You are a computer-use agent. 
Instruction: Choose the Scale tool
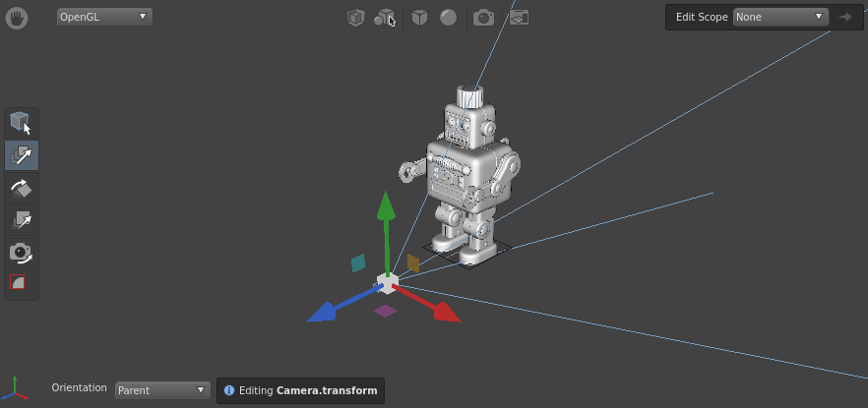click(22, 220)
